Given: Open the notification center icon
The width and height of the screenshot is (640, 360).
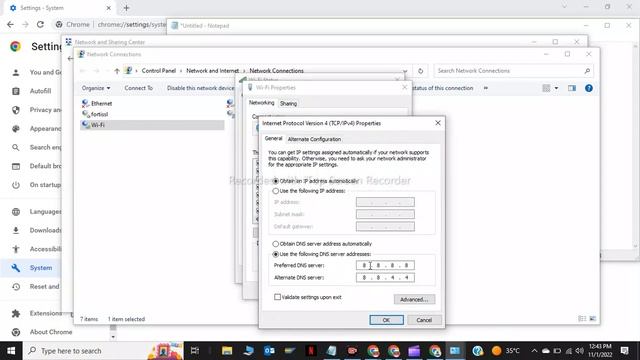Looking at the screenshot, I should 624,351.
